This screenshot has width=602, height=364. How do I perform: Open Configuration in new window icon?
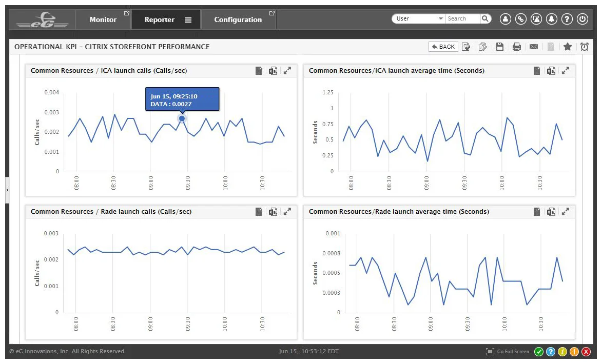point(272,13)
